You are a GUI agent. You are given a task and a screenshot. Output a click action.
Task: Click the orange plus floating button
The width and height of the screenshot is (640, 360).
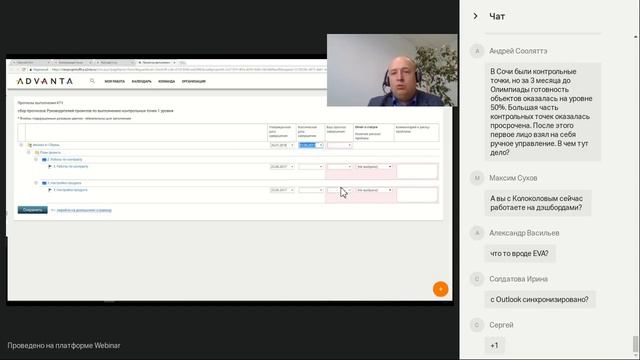tap(440, 289)
